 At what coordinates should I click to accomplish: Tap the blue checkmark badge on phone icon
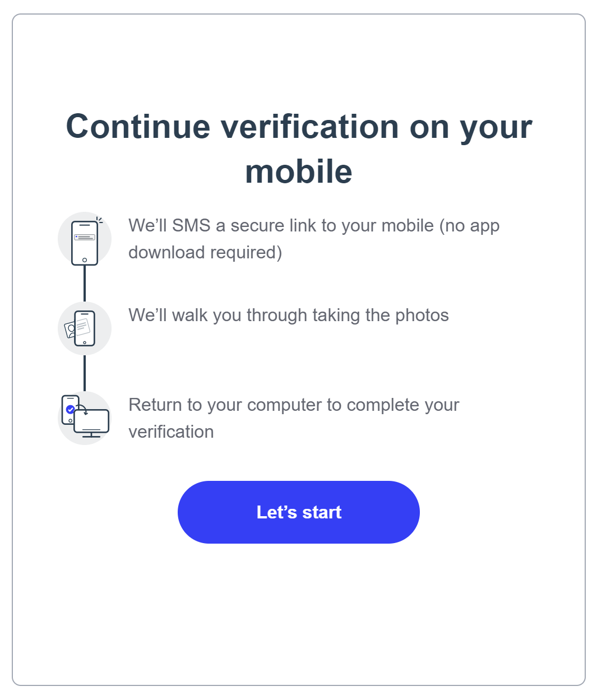click(70, 409)
